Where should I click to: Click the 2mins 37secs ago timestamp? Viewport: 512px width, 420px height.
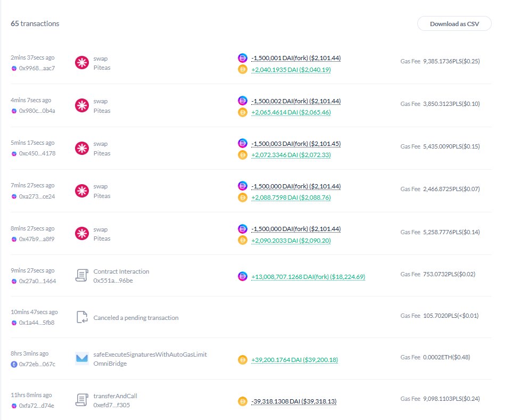click(x=32, y=57)
